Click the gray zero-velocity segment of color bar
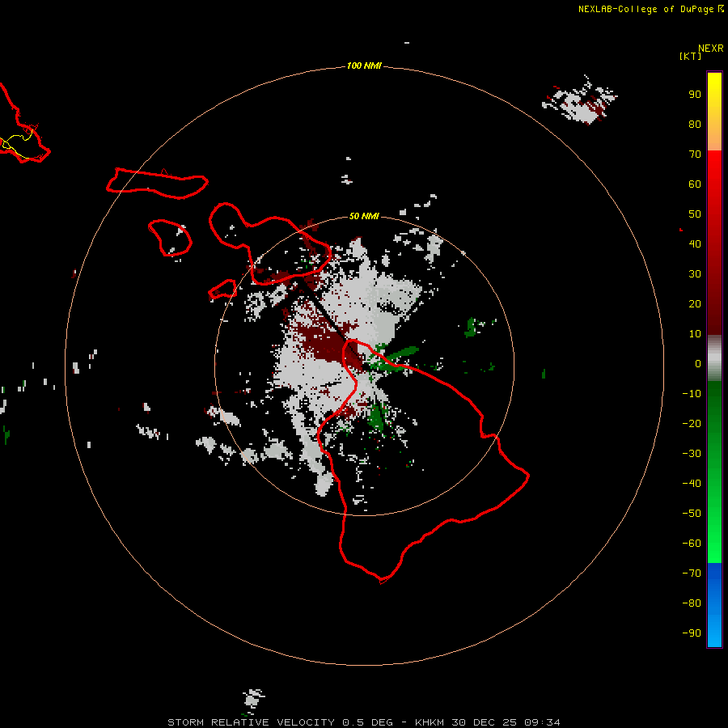Viewport: 728px width, 728px height. pos(714,358)
